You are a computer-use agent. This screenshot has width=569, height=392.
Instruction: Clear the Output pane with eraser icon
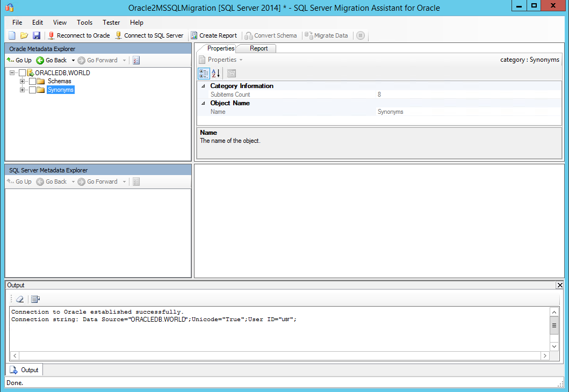pyautogui.click(x=20, y=299)
